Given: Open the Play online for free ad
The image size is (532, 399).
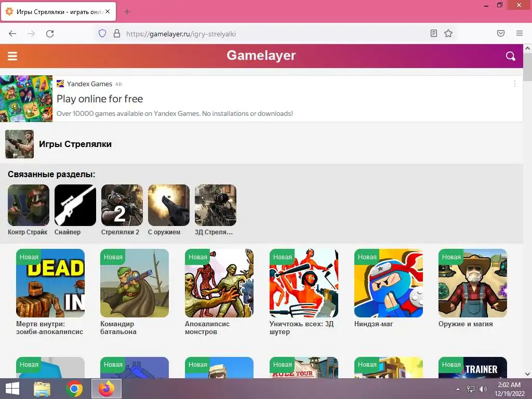Looking at the screenshot, I should [100, 99].
